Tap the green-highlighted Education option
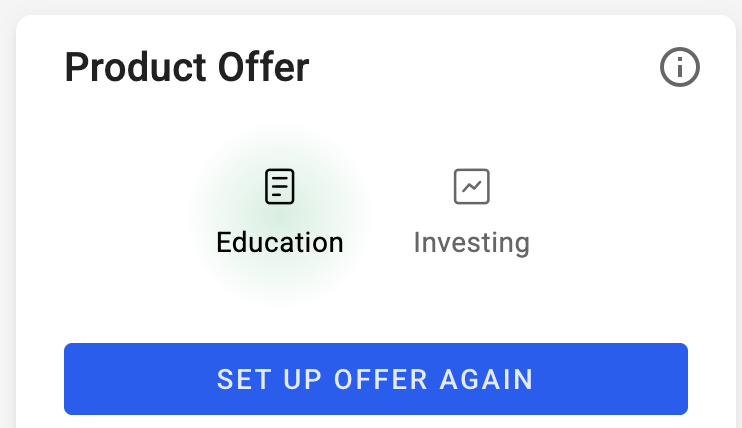Image resolution: width=742 pixels, height=428 pixels. coord(280,213)
